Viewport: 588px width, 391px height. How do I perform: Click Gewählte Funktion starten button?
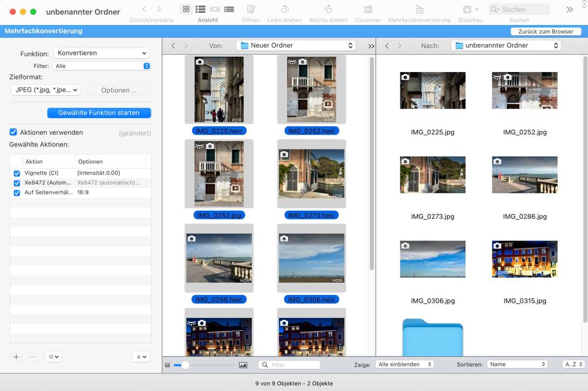(x=99, y=113)
